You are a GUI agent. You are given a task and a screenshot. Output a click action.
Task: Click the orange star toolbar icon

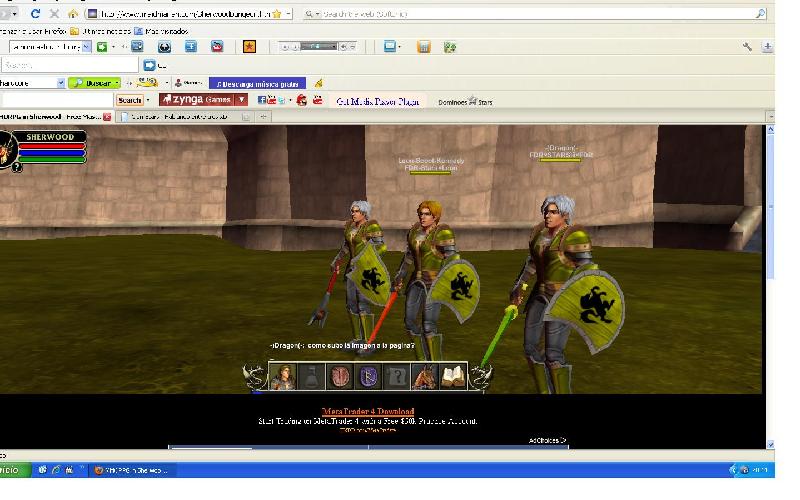point(249,47)
